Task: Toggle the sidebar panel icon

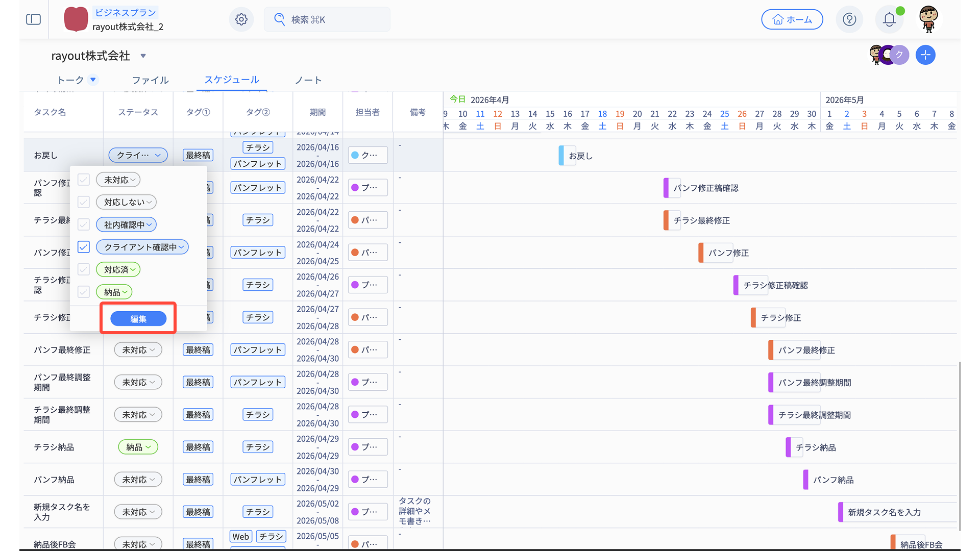Action: [x=33, y=19]
